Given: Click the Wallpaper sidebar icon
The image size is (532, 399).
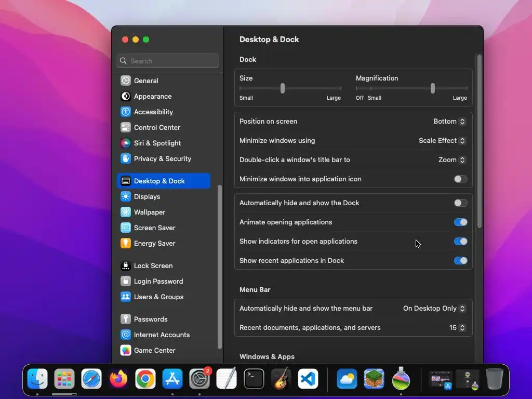Looking at the screenshot, I should pyautogui.click(x=126, y=212).
